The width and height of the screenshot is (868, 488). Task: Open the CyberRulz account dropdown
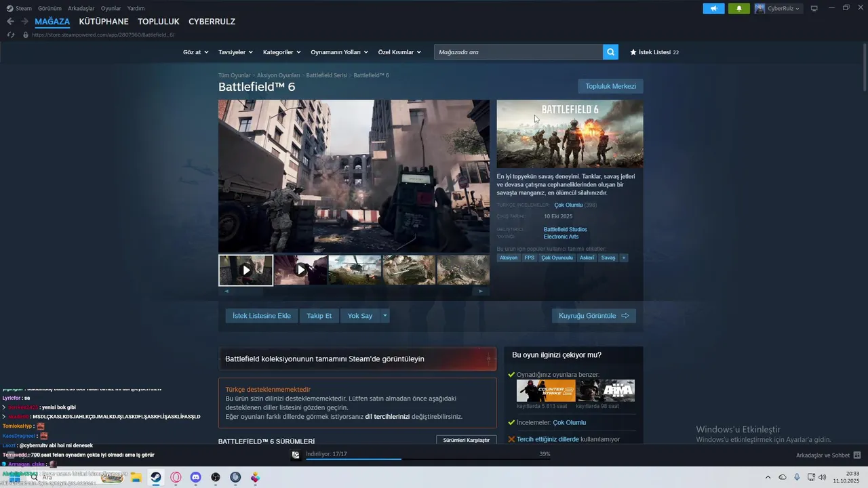pos(778,8)
